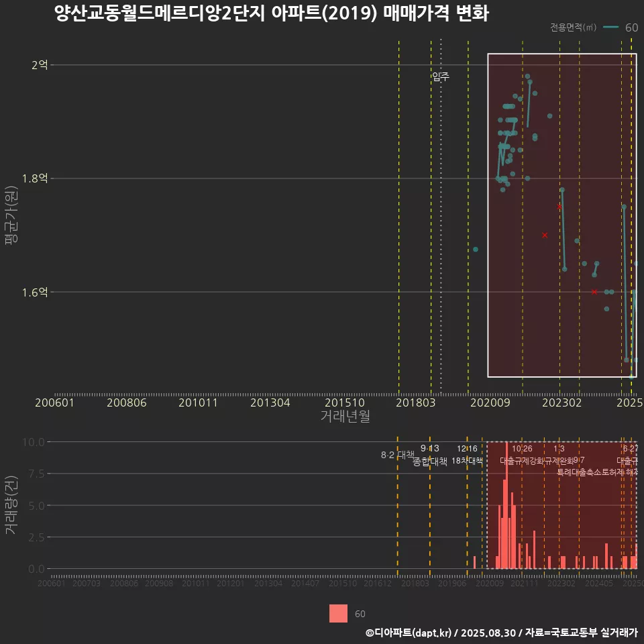Click 202405 on the volume chart x-axis
This screenshot has height=644, width=644.
point(599,583)
